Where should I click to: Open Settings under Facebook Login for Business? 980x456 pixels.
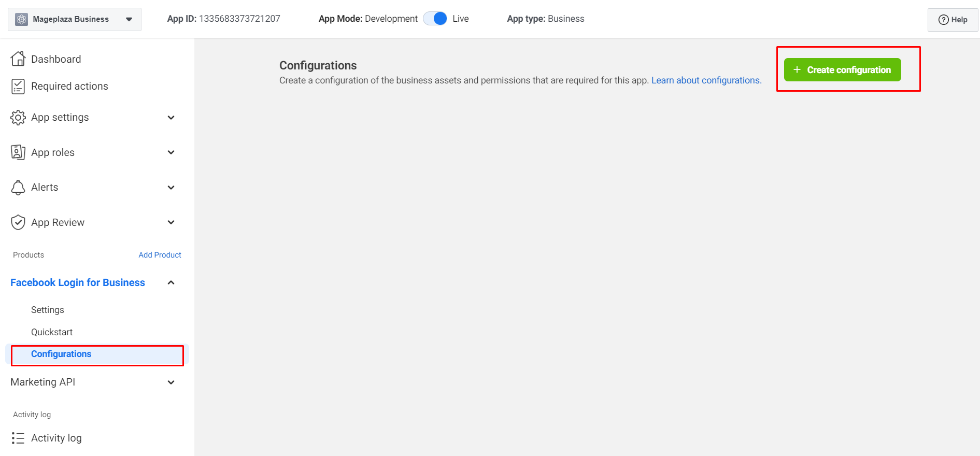48,310
